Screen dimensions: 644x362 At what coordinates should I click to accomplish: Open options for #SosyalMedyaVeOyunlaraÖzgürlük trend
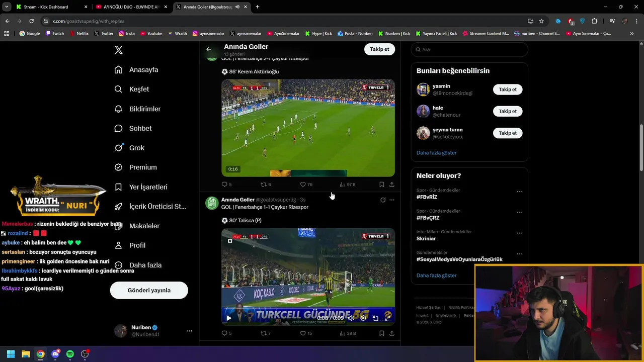click(x=519, y=254)
